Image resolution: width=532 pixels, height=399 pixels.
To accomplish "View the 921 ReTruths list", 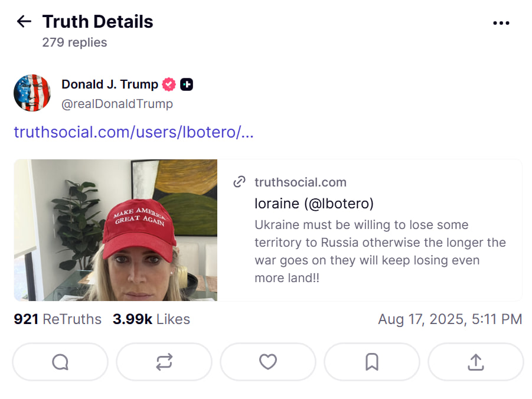I will click(57, 319).
